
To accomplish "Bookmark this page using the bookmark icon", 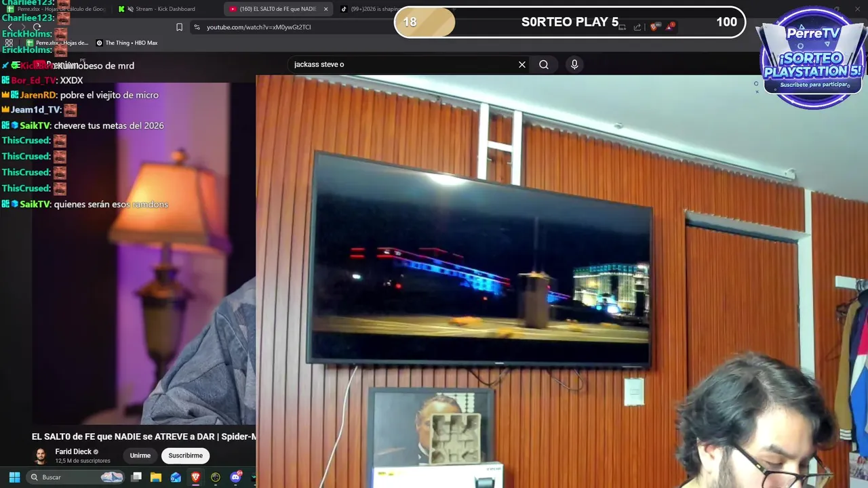I will pos(179,27).
